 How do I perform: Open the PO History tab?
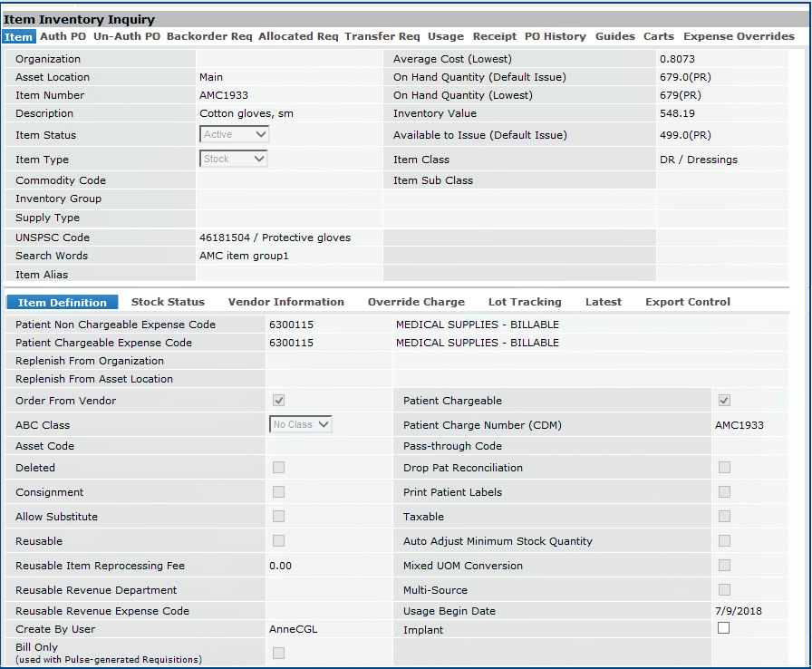(x=555, y=36)
